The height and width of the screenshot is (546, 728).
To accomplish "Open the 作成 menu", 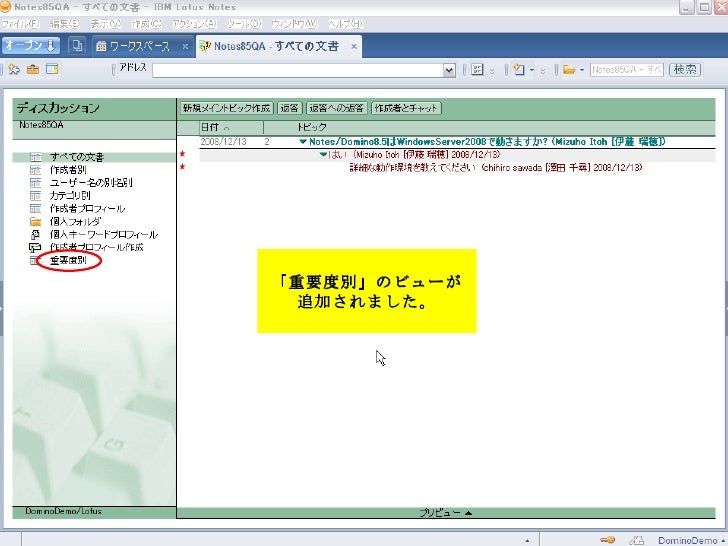I will [146, 23].
